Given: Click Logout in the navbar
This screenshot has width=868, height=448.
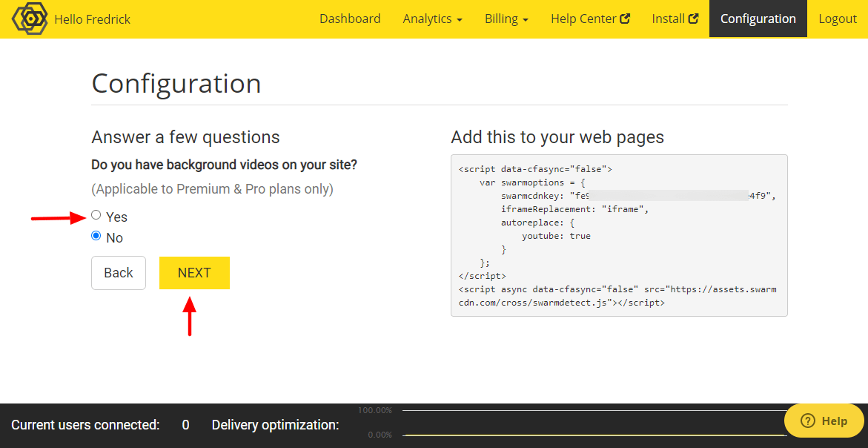Looking at the screenshot, I should point(838,19).
